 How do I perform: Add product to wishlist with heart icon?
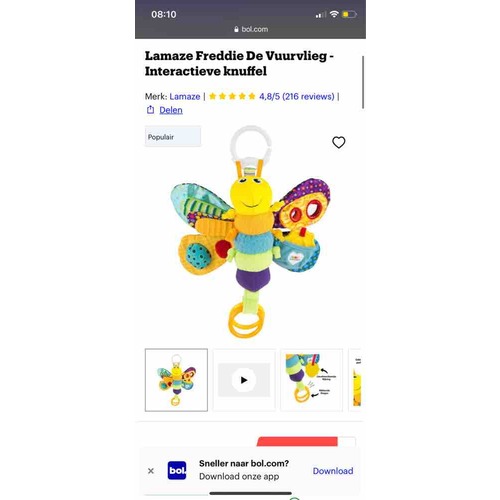pyautogui.click(x=339, y=142)
